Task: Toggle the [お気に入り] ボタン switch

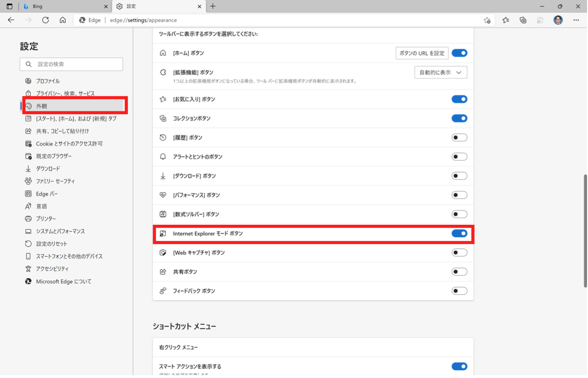Action: tap(459, 99)
